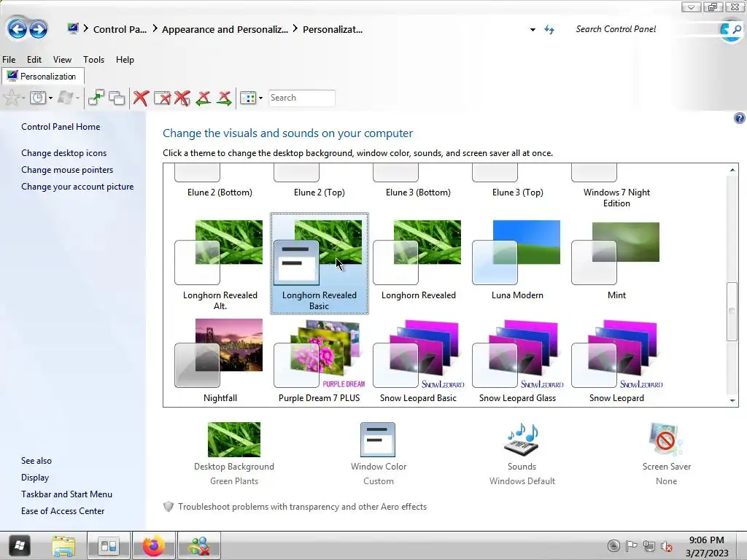Go forward with the Forward arrow button
This screenshot has height=560, width=747.
[x=39, y=29]
